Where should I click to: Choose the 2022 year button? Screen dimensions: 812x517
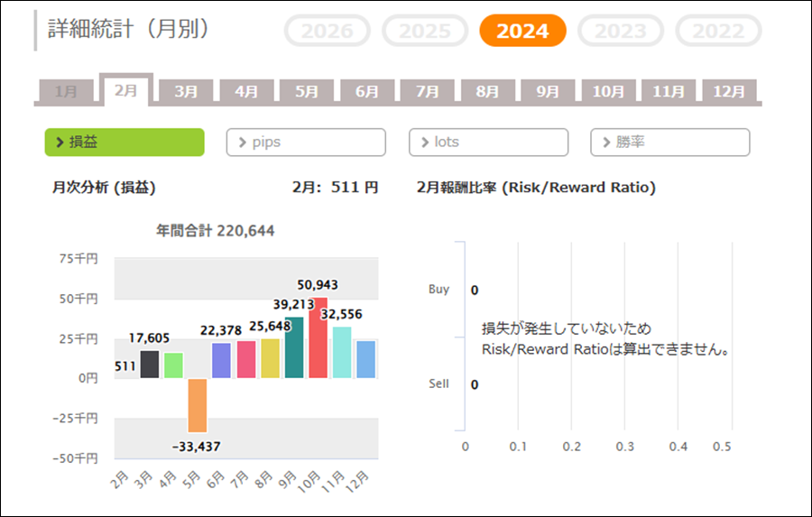click(718, 32)
